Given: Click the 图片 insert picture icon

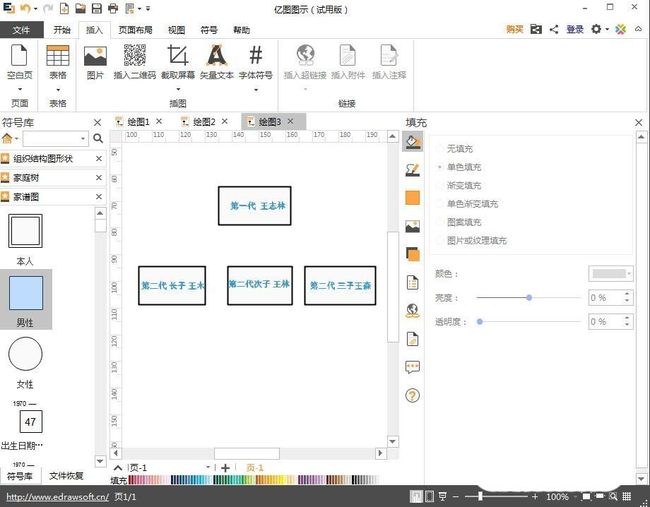Looking at the screenshot, I should 95,62.
